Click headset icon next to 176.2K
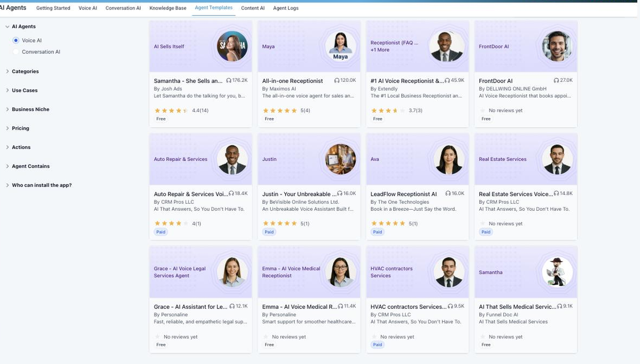Viewport: 640px width, 364px height. click(x=229, y=80)
